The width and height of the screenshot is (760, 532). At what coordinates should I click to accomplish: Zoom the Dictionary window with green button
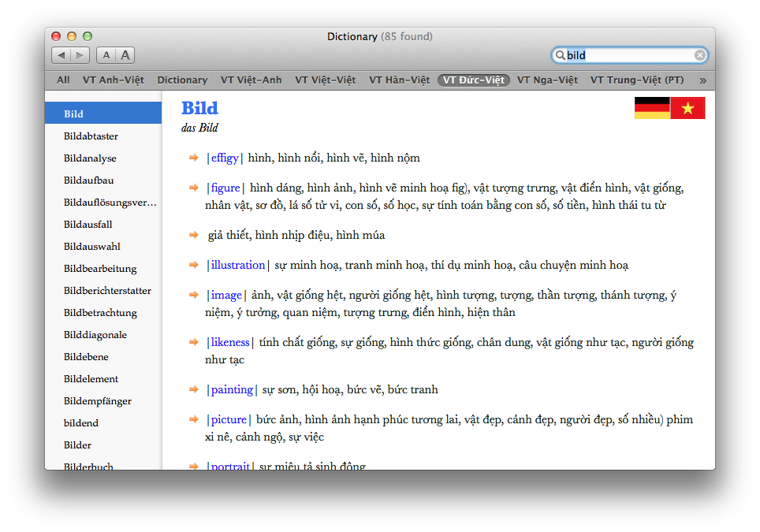(x=88, y=36)
